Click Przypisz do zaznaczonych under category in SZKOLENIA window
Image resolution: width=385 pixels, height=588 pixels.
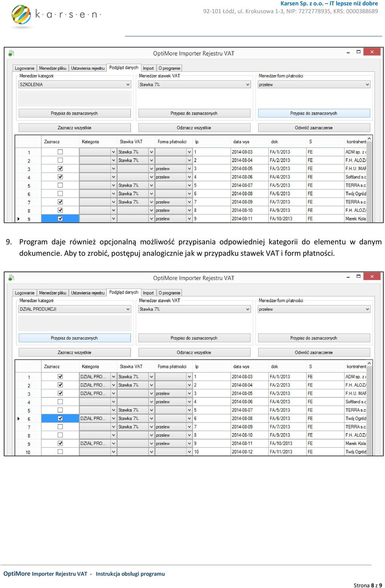click(75, 113)
